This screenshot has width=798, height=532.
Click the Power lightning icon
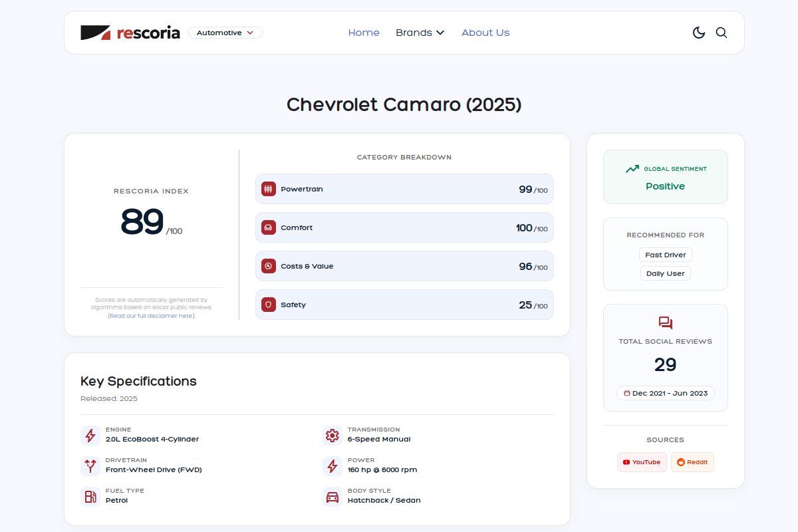[x=332, y=465]
